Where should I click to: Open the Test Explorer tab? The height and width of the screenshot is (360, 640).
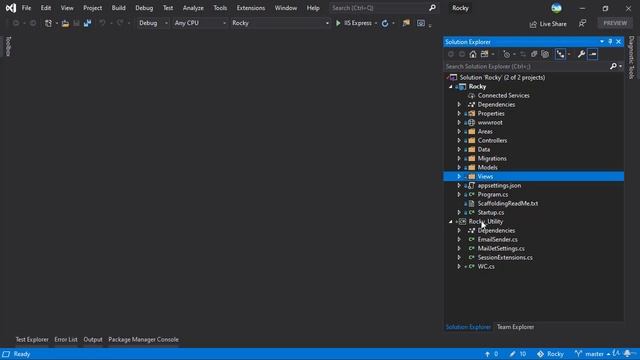tap(32, 340)
